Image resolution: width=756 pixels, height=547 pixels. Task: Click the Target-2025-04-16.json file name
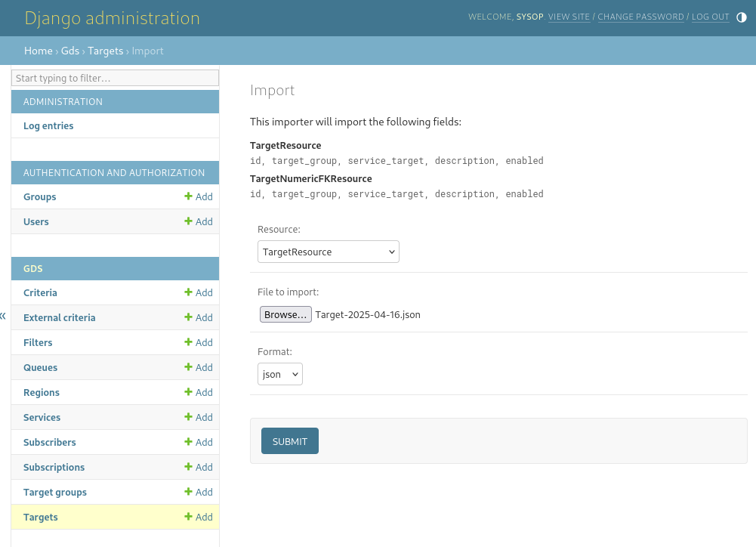[368, 314]
